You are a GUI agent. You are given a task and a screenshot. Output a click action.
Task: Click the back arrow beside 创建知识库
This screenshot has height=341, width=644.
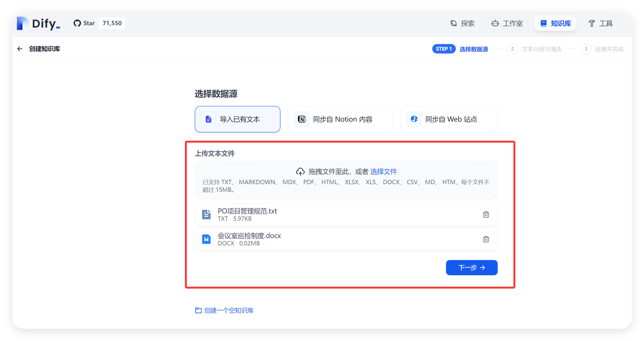(x=20, y=49)
